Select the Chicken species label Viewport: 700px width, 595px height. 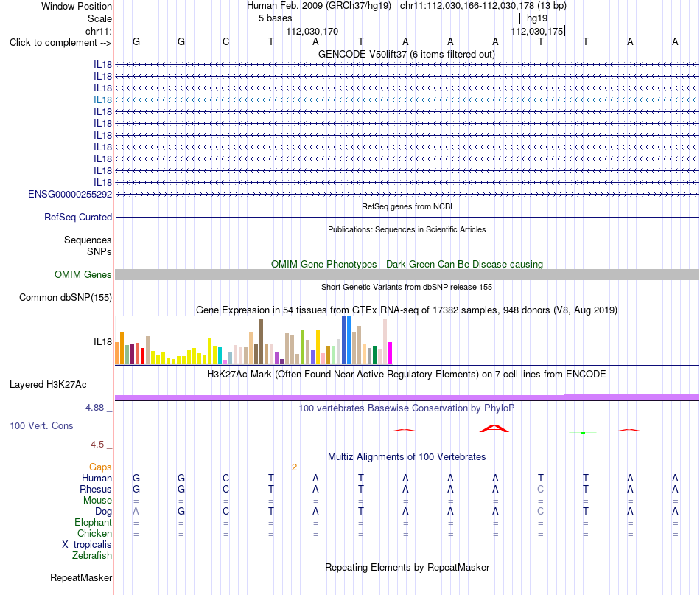94,533
